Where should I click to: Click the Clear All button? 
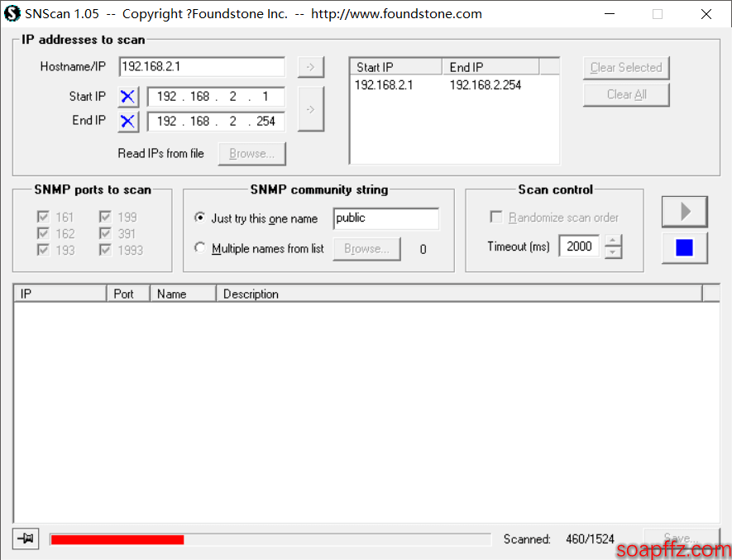point(626,95)
